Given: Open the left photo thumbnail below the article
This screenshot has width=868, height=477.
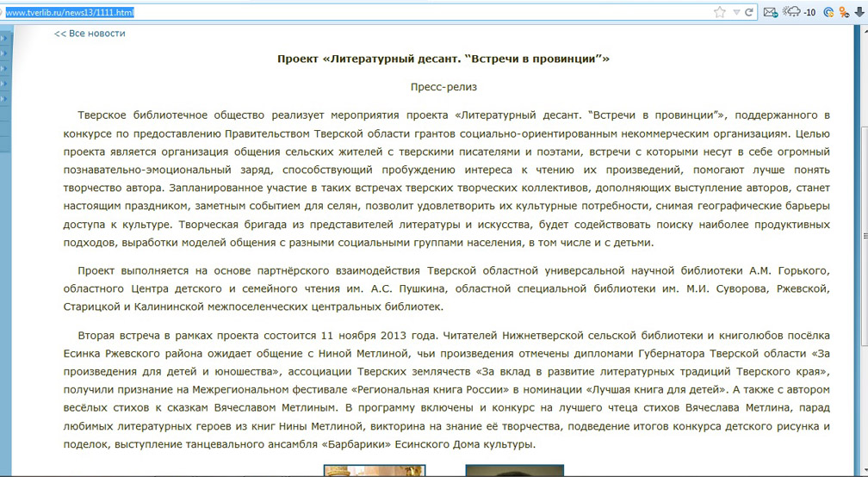Looking at the screenshot, I should pyautogui.click(x=375, y=471).
